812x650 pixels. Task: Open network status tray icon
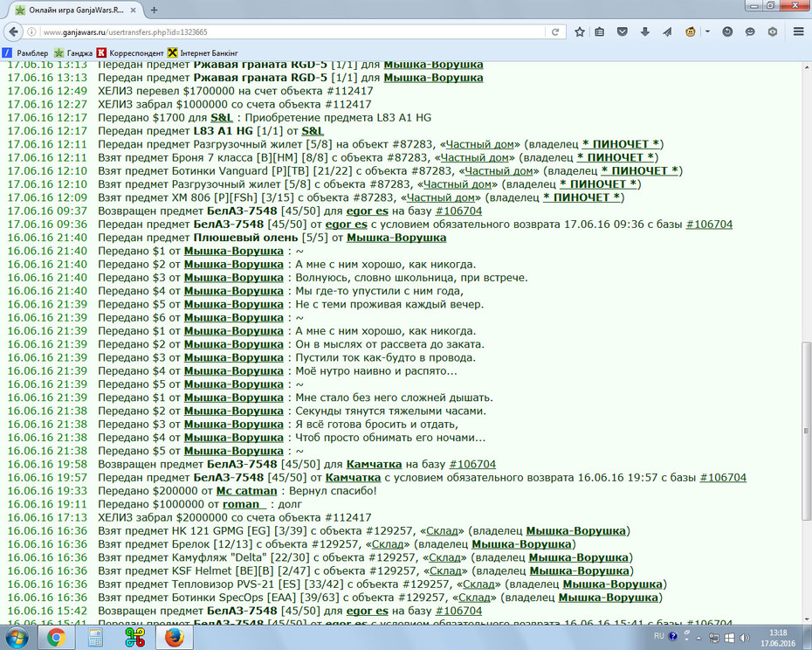[x=713, y=638]
